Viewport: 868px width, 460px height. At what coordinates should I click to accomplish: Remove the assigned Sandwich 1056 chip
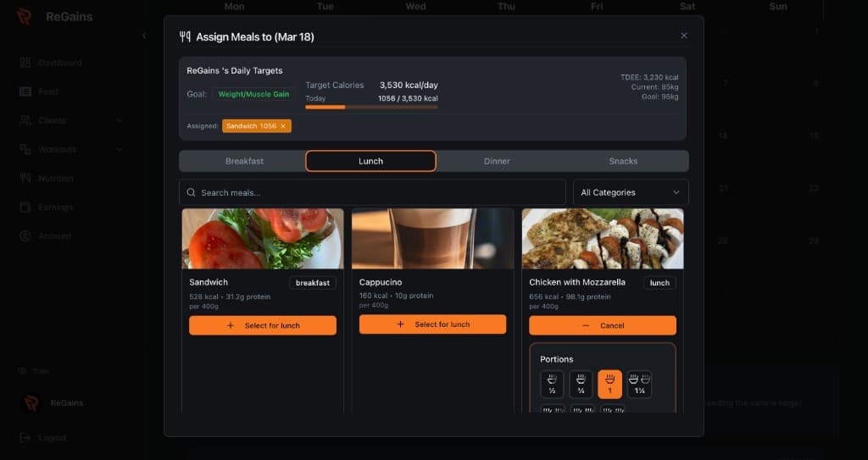[283, 126]
